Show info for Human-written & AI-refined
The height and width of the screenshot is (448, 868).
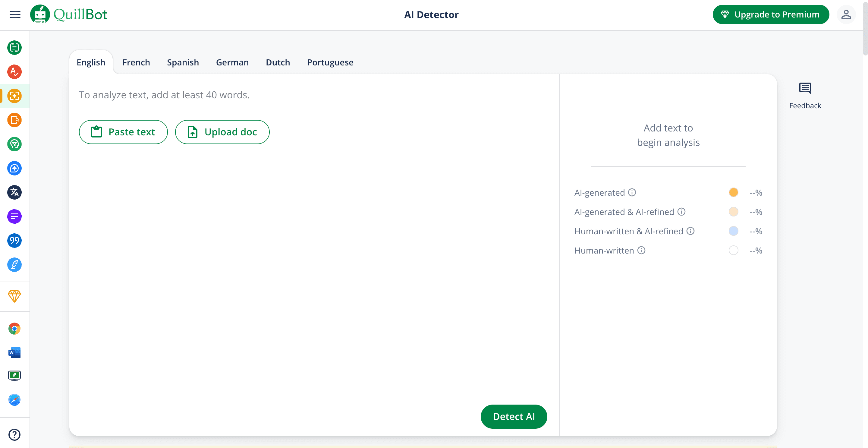690,231
